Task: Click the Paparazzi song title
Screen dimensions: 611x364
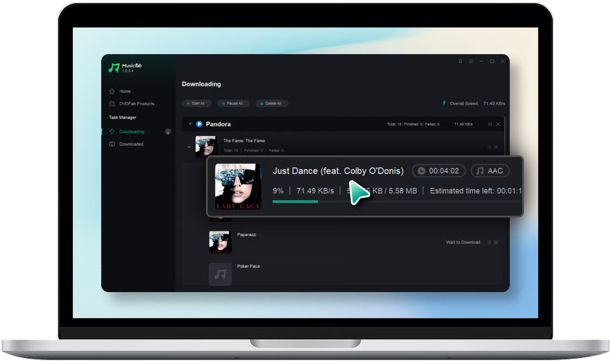Action: coord(246,234)
